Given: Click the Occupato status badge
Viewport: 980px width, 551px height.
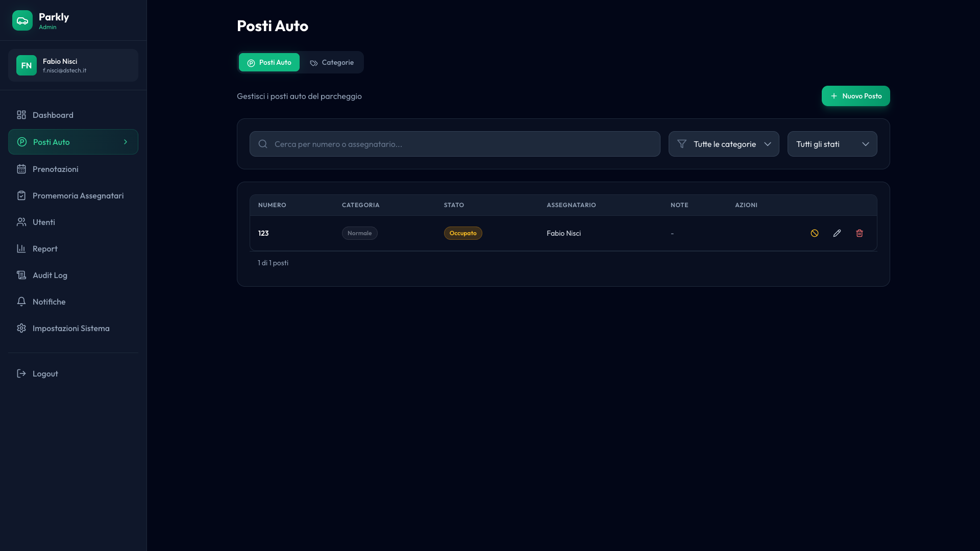Looking at the screenshot, I should 463,233.
